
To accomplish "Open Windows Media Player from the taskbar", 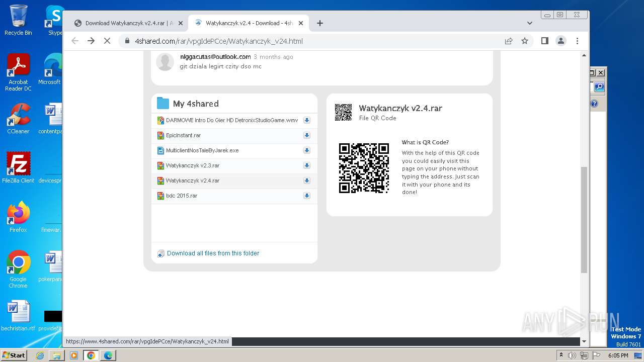I will 74,355.
